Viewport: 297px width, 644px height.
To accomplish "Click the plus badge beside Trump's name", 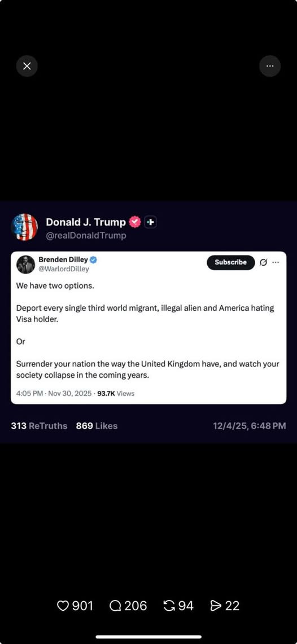I will [x=150, y=222].
